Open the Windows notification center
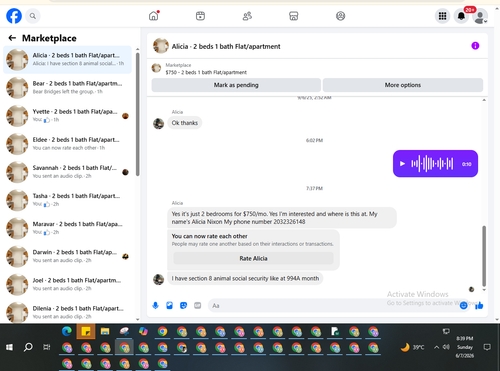The height and width of the screenshot is (371, 500). point(487,347)
